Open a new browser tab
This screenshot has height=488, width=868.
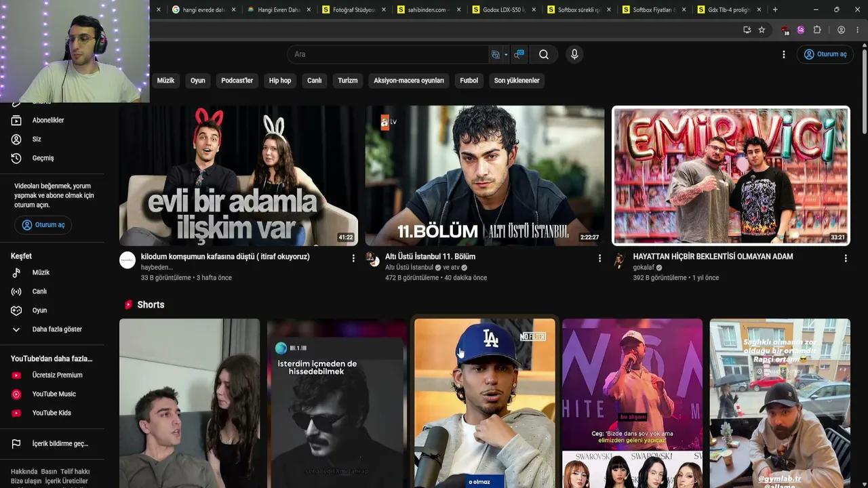coord(775,9)
